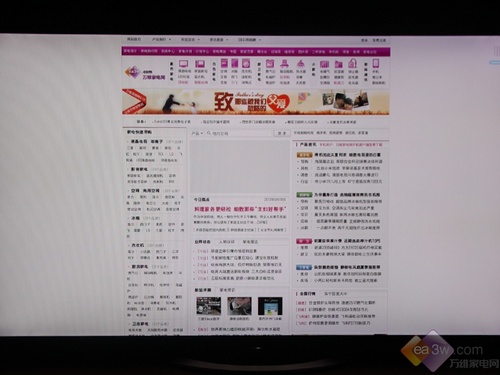500x375 pixels.
Task: Open the Father's Day banner advertisement
Action: [256, 102]
